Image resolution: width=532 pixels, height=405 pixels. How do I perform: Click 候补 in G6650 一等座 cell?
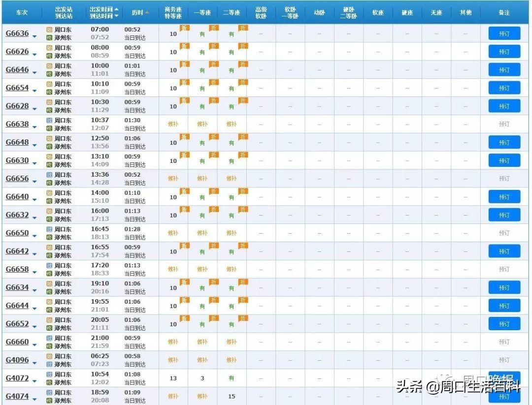point(202,233)
